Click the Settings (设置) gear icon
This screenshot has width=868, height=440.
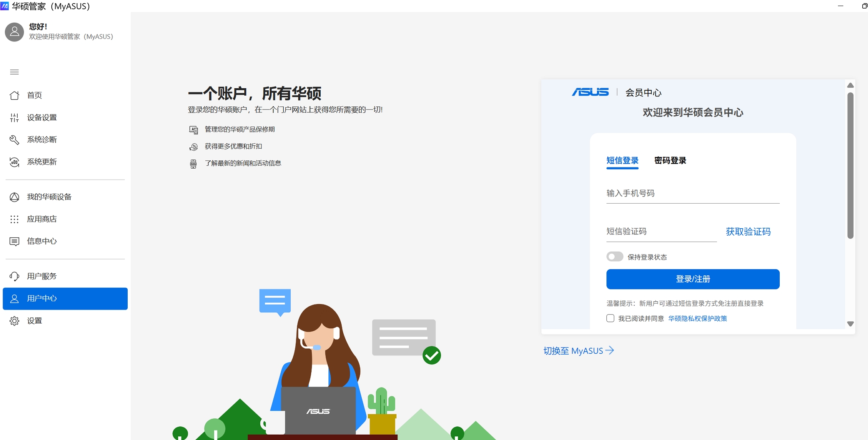tap(14, 321)
